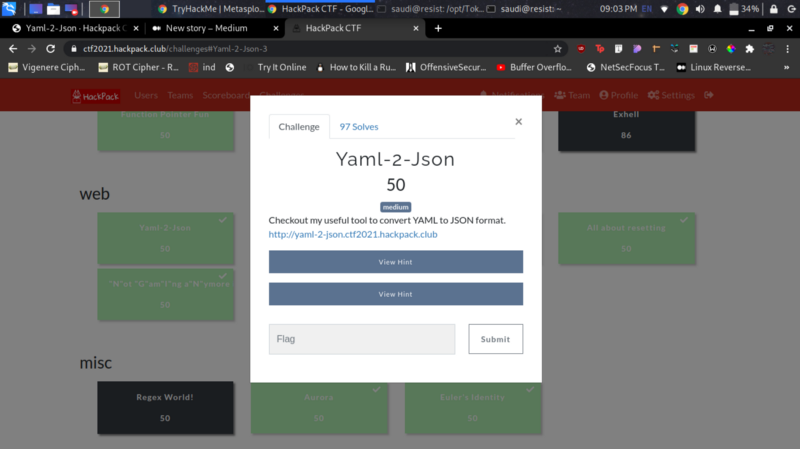Open the All about resetting challenge card
The height and width of the screenshot is (449, 800).
click(x=627, y=238)
